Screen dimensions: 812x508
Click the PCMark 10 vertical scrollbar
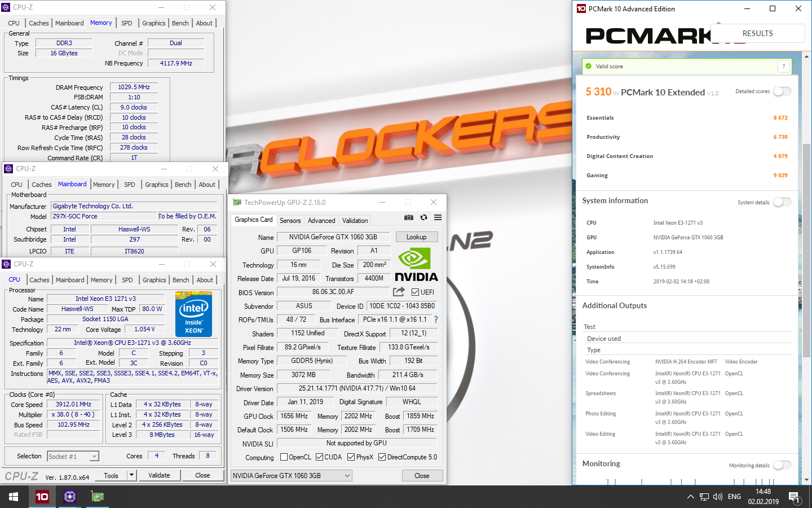[807, 251]
